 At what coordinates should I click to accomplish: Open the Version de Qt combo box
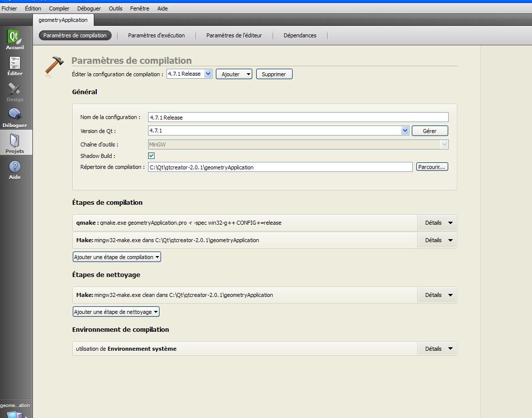[x=279, y=131]
